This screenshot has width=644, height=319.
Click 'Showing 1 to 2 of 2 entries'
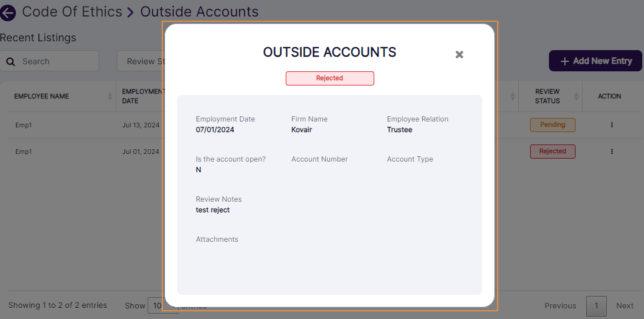tap(57, 305)
